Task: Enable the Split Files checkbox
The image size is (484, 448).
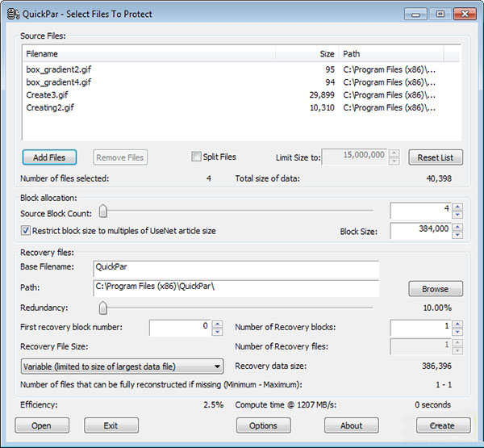Action: (x=196, y=157)
